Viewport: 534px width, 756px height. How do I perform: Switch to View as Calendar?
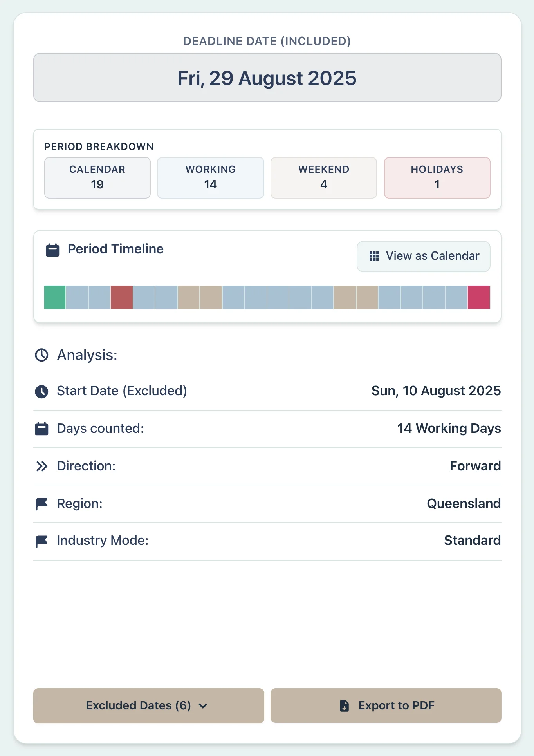(x=423, y=256)
